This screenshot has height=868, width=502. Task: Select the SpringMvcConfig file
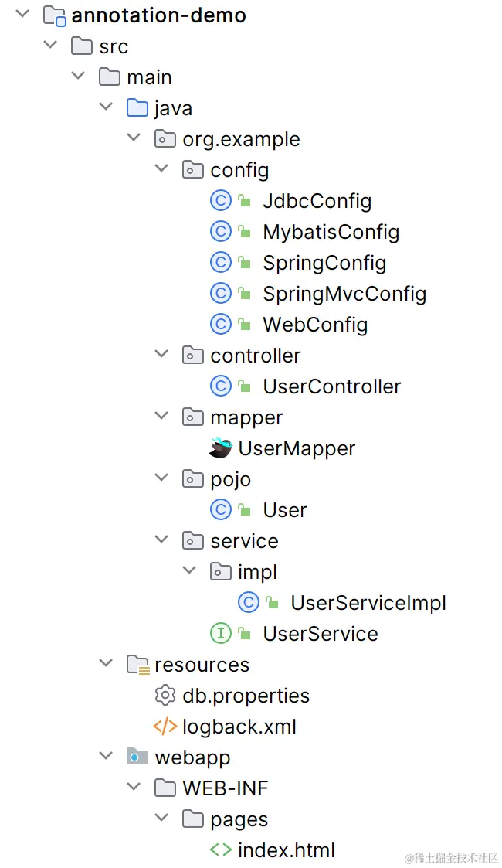click(x=344, y=293)
